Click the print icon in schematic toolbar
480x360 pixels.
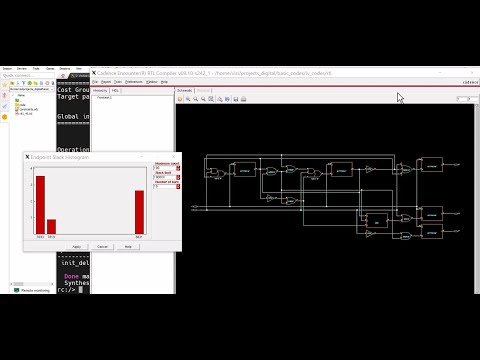(244, 99)
